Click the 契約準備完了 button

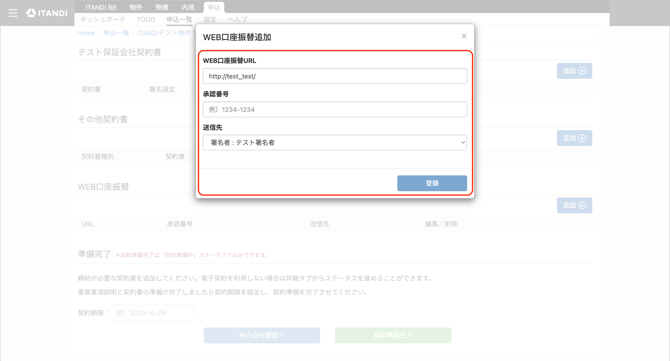click(x=393, y=335)
